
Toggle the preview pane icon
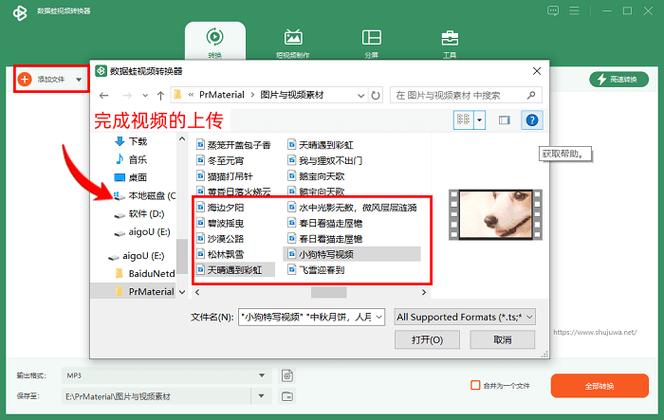503,120
